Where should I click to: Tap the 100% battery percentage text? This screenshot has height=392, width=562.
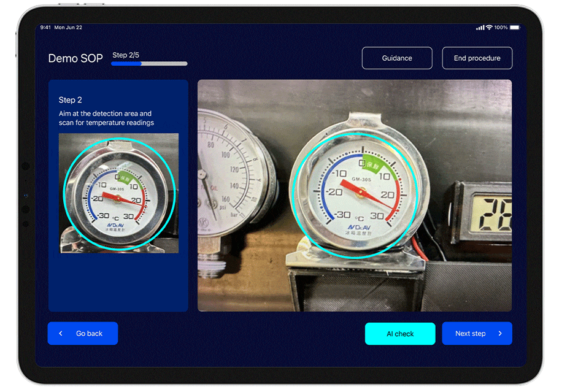(x=501, y=27)
